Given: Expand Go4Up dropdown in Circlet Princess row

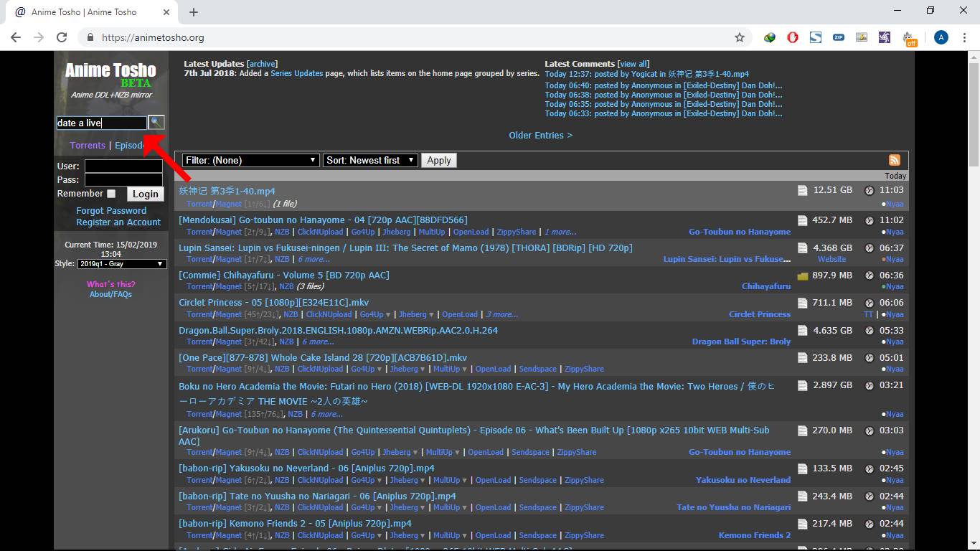Looking at the screenshot, I should pyautogui.click(x=388, y=315).
